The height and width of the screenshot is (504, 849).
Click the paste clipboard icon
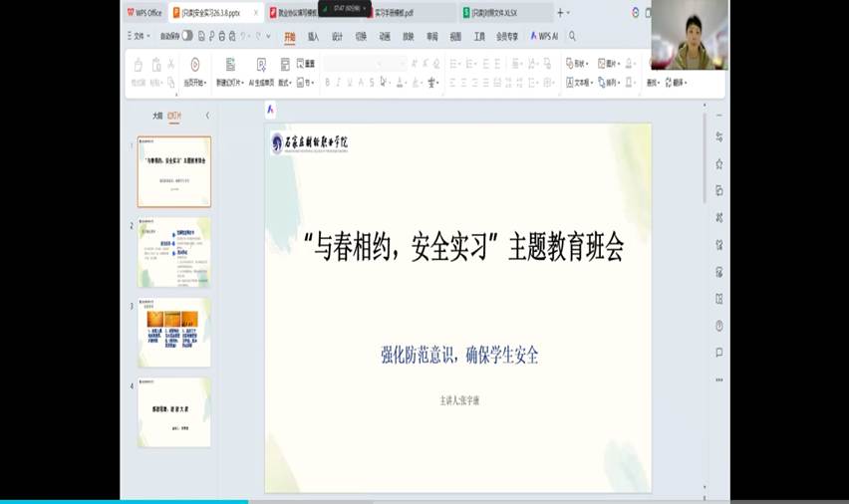155,65
